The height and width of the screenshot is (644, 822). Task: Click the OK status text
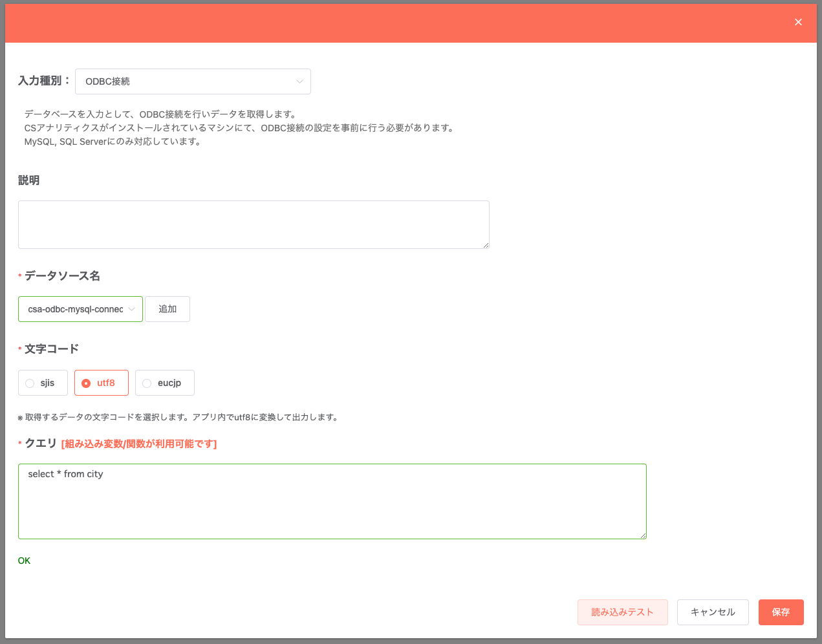24,561
